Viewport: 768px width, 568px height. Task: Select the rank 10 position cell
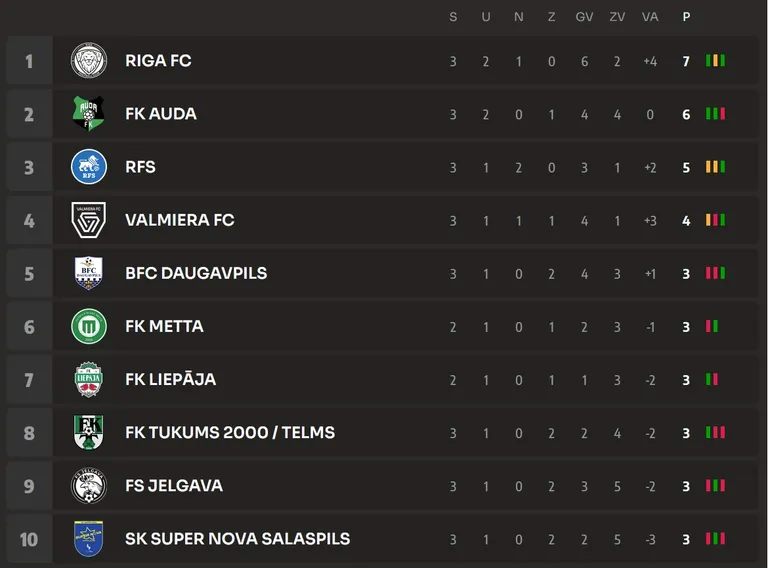pos(29,539)
